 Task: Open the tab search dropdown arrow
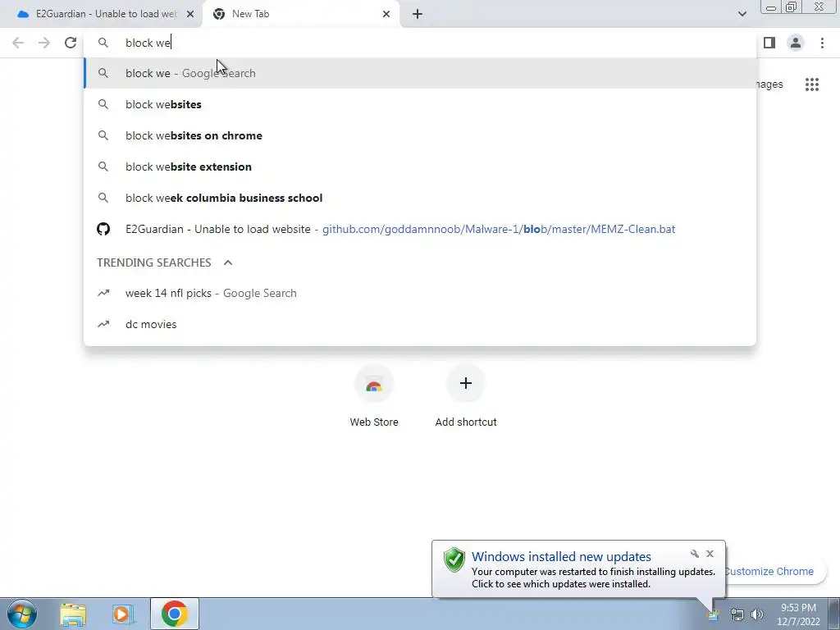[742, 14]
